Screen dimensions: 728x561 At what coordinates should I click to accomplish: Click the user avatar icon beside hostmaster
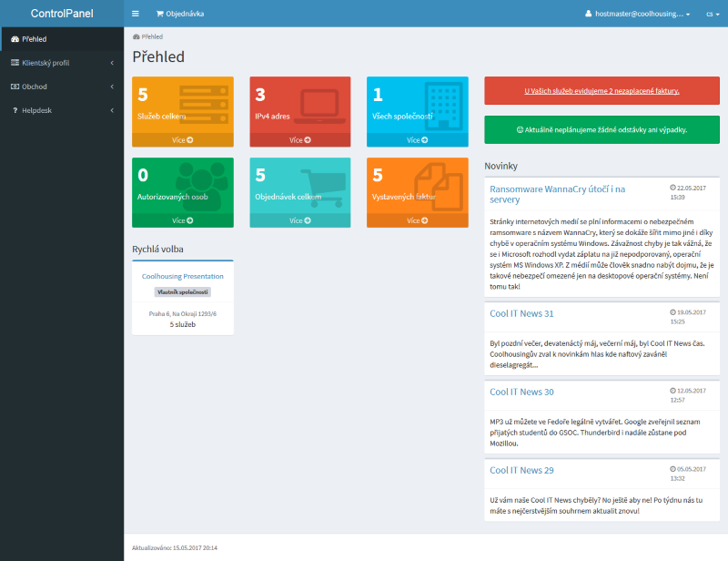click(x=588, y=14)
